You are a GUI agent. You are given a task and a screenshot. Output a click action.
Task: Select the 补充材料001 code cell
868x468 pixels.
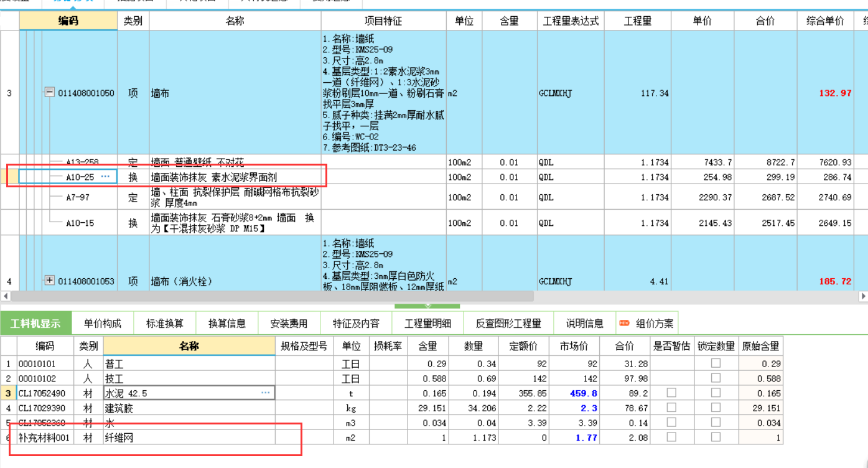click(45, 438)
